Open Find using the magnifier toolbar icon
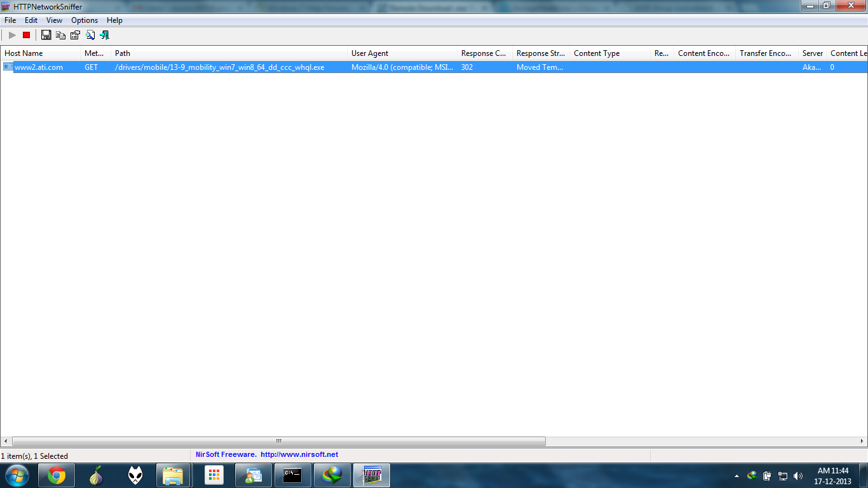This screenshot has height=488, width=868. pyautogui.click(x=90, y=36)
